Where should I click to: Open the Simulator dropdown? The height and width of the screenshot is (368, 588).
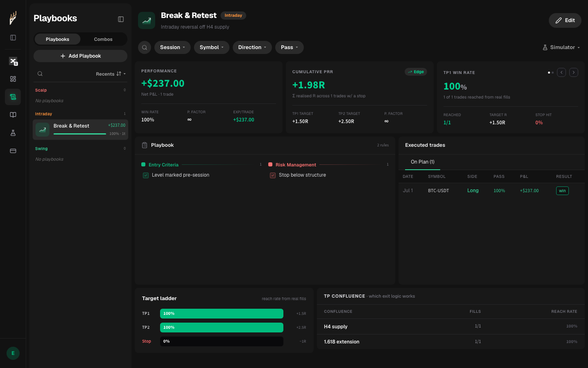[x=561, y=47]
